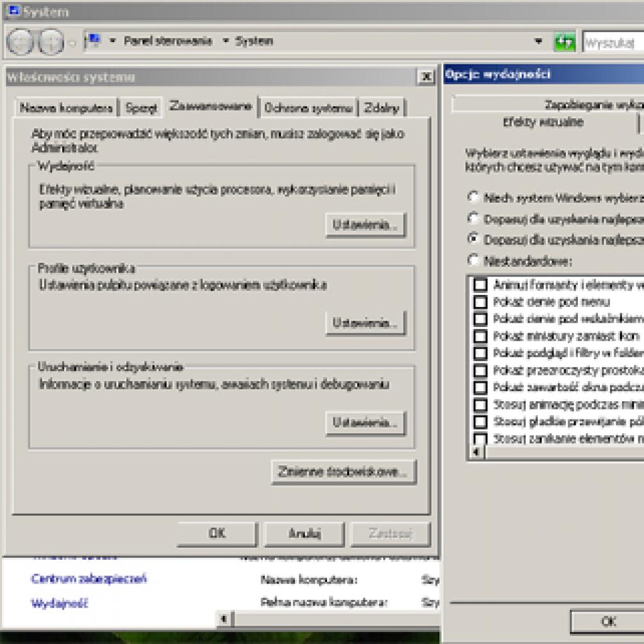Click OK in Opcje wydajności dialog

pyautogui.click(x=608, y=622)
